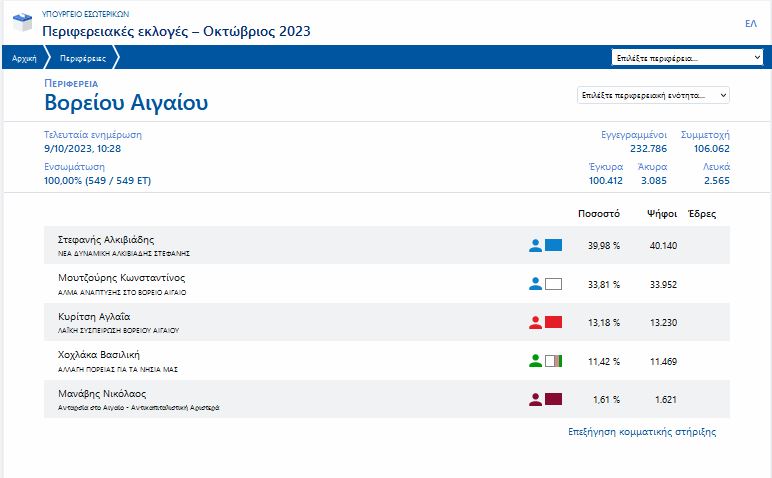Switch language using the ΕΛ link
Image resolution: width=772 pixels, height=478 pixels.
click(x=751, y=23)
